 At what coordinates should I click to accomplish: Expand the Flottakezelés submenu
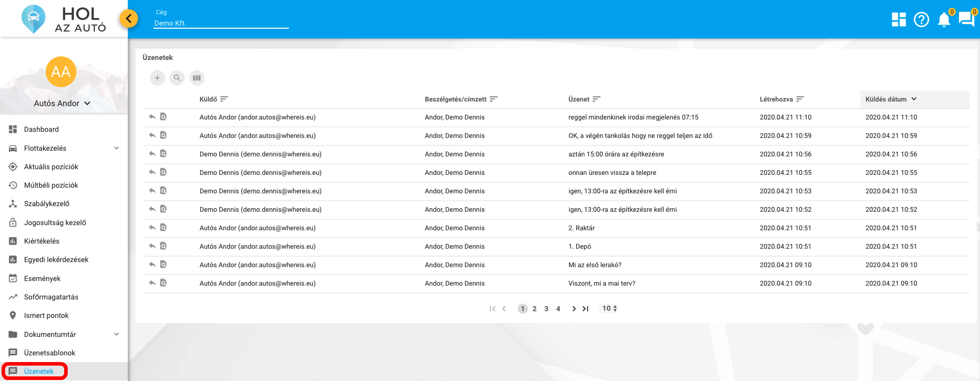tap(116, 148)
